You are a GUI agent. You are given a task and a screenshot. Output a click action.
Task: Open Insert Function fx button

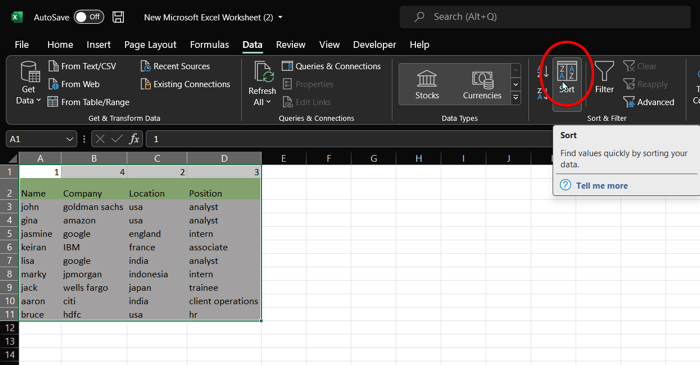134,139
